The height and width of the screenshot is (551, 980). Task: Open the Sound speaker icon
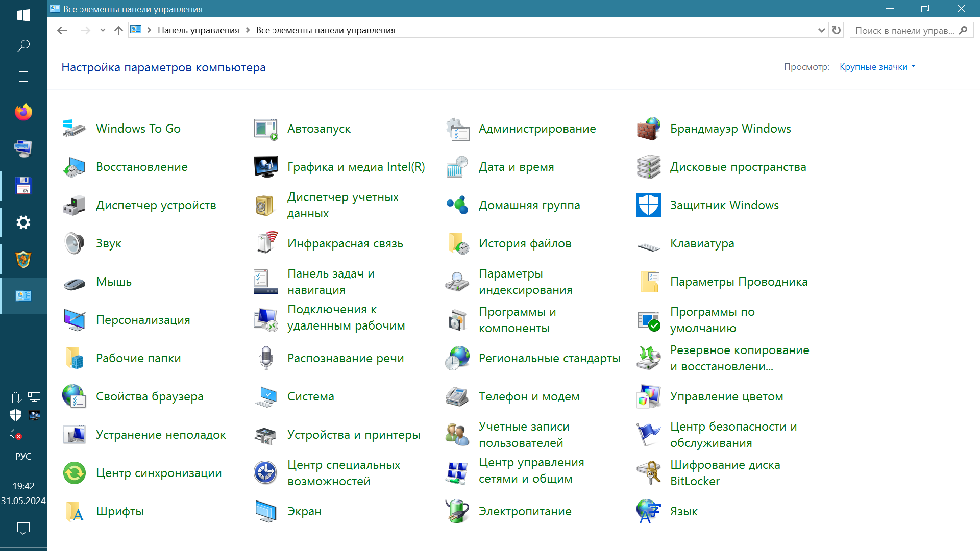(74, 243)
